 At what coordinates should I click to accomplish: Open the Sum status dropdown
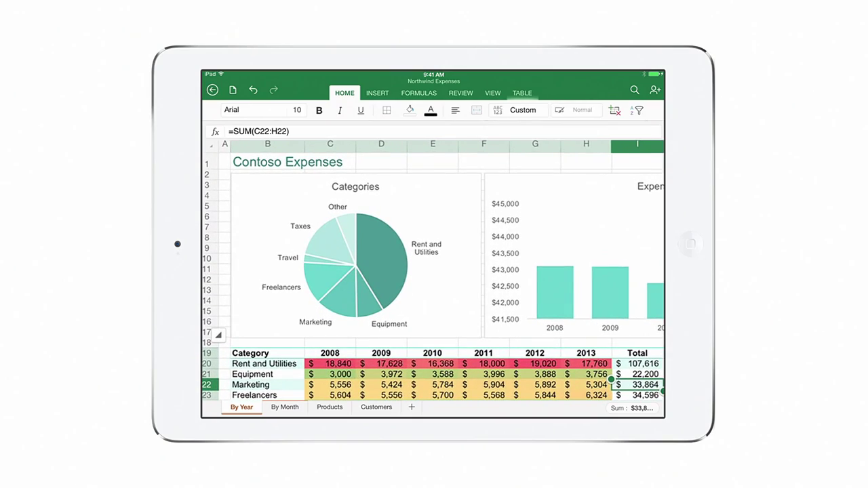633,408
